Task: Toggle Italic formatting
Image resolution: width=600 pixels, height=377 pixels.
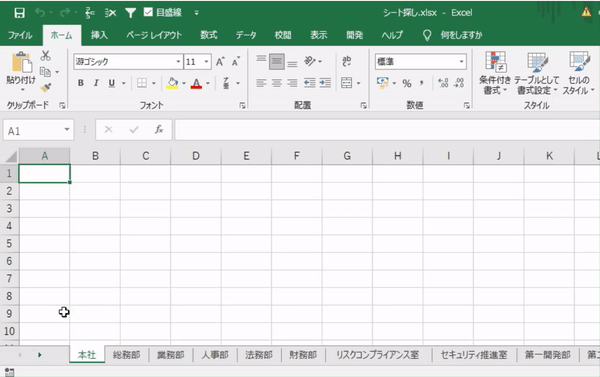Action: coord(96,83)
